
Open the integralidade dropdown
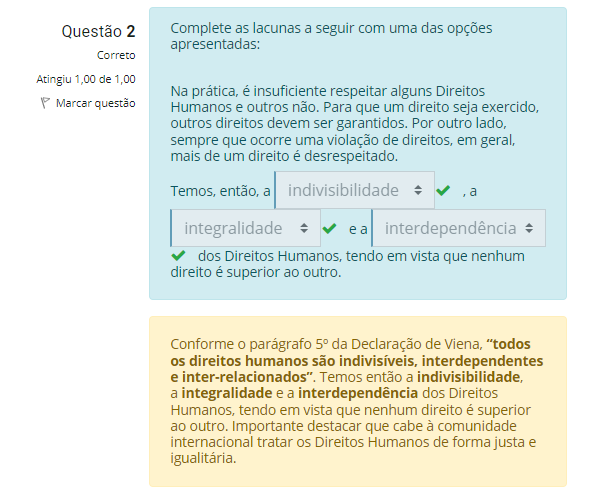pos(246,228)
